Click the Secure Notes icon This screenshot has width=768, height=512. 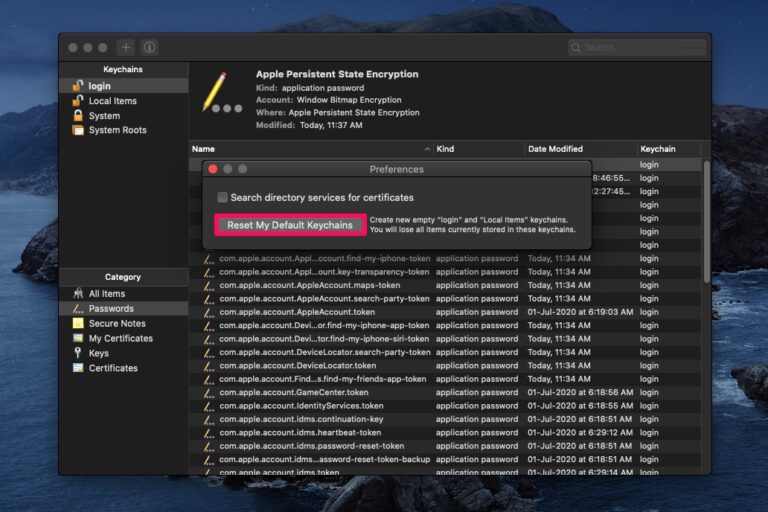tap(78, 323)
